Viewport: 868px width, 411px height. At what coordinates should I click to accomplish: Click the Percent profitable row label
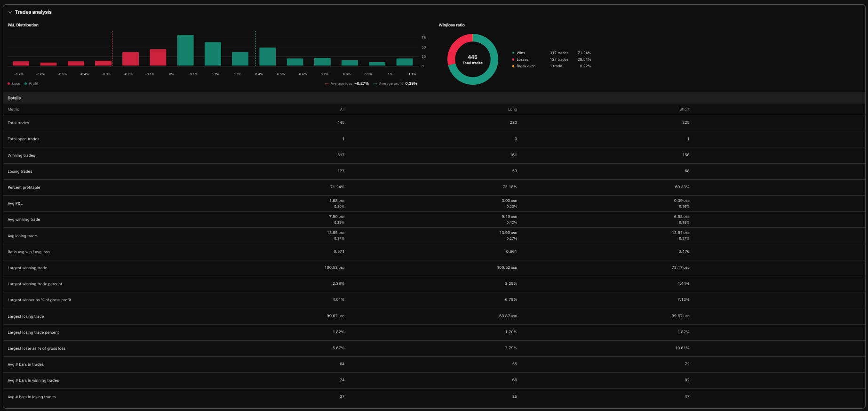click(24, 187)
